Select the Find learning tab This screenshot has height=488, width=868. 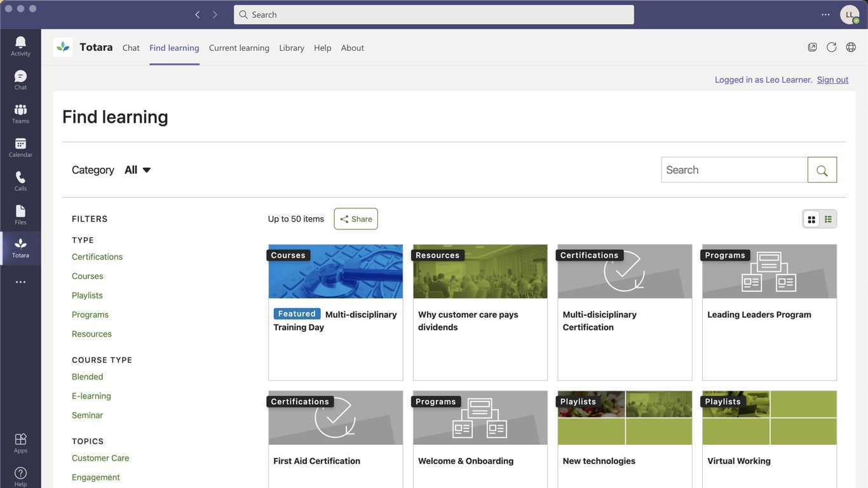[x=174, y=48]
